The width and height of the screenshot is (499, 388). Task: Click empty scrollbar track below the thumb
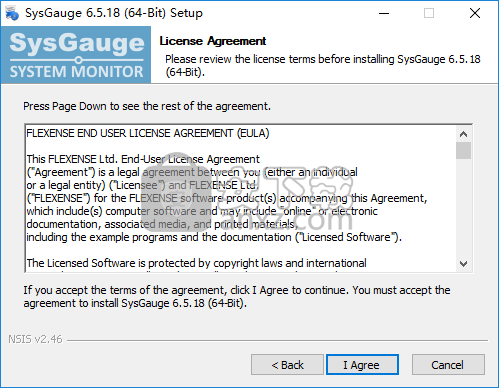pos(463,207)
